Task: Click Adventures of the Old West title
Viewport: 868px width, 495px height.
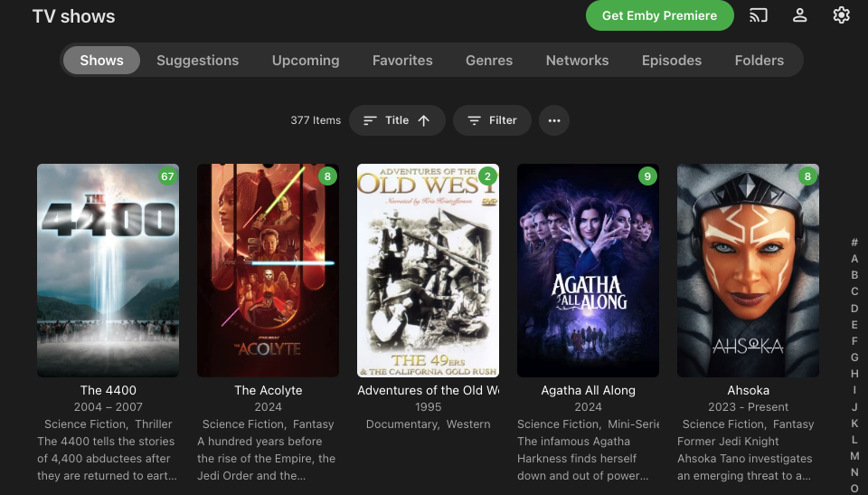Action: (428, 390)
